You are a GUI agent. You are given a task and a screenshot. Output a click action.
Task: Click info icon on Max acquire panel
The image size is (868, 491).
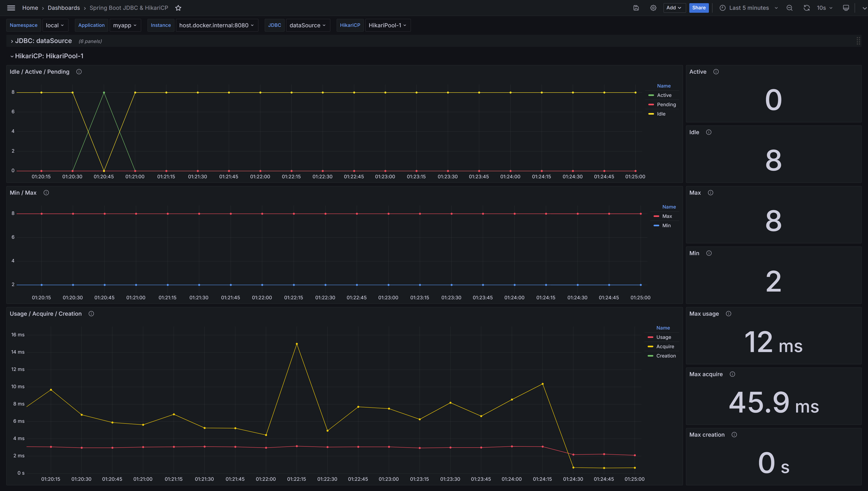(x=732, y=374)
